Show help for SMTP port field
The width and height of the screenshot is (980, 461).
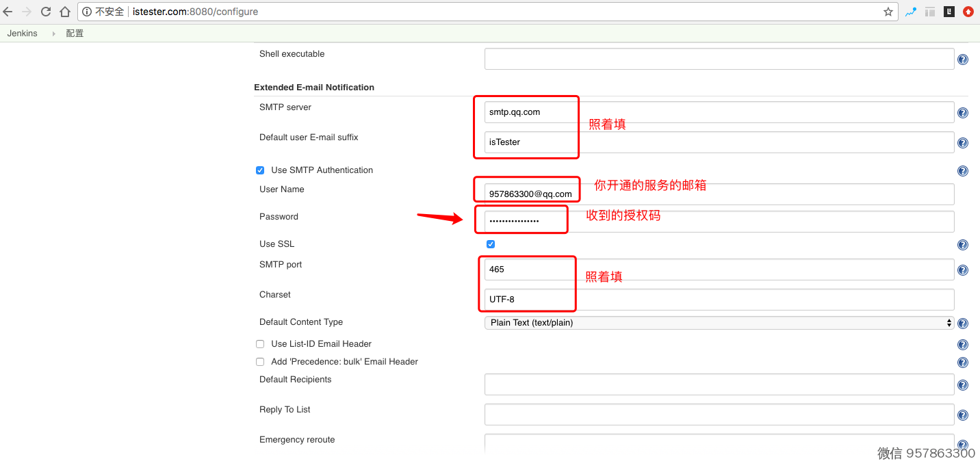pyautogui.click(x=963, y=270)
